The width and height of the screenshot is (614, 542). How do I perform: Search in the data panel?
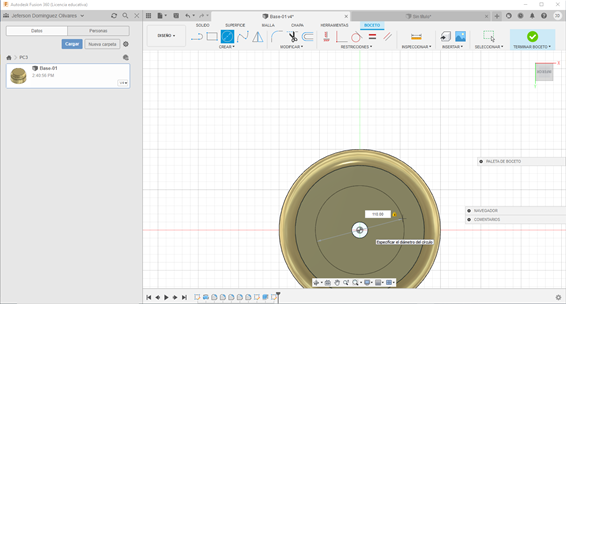tap(125, 16)
